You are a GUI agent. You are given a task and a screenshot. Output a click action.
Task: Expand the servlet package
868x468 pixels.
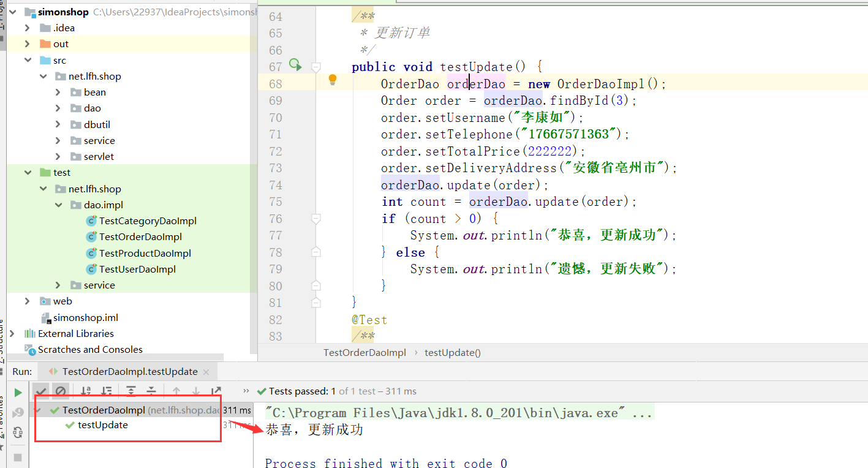58,156
